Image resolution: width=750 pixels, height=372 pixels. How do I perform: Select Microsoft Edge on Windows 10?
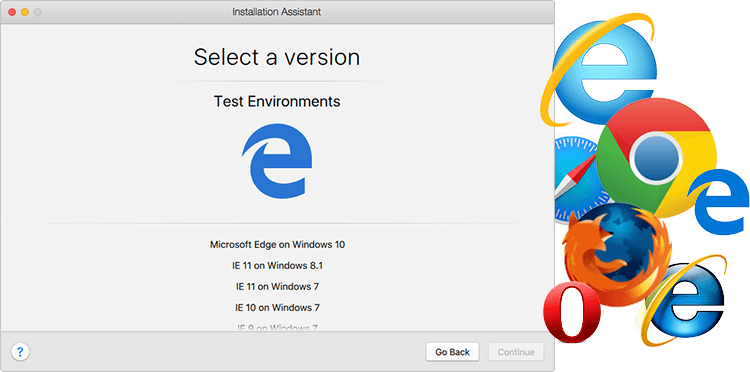coord(277,244)
